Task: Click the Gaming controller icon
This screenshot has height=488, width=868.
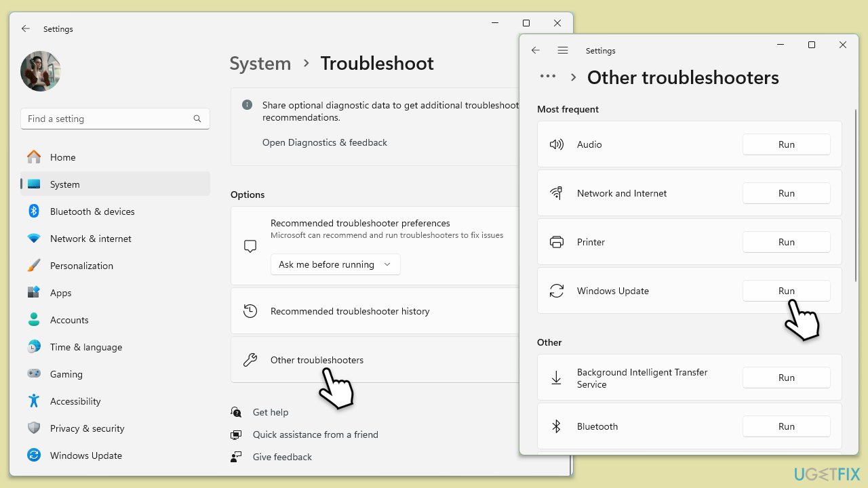Action: (x=34, y=373)
